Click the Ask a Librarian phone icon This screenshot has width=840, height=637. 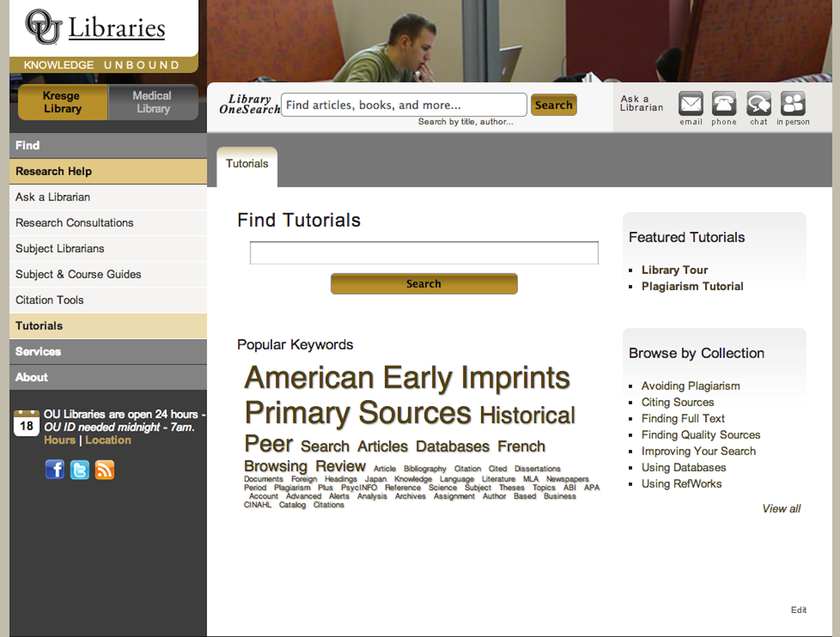(724, 104)
